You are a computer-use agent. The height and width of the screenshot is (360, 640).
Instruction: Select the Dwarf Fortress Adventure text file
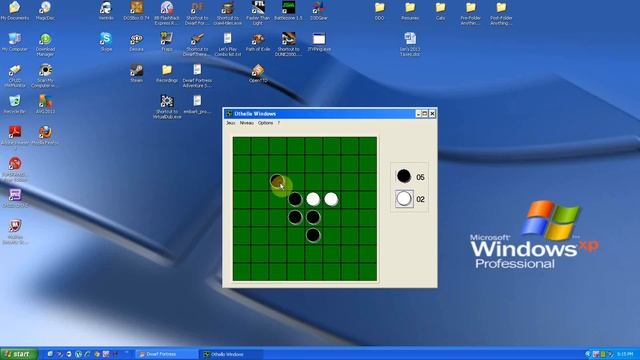pyautogui.click(x=197, y=76)
